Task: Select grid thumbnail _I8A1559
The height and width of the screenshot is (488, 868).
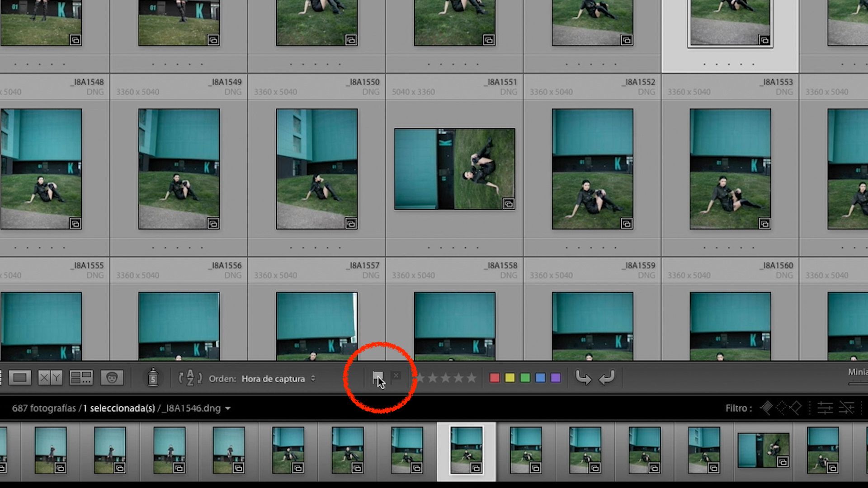Action: (593, 326)
